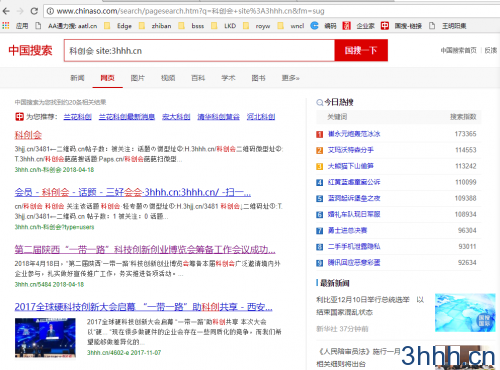500x370 pixels.
Task: Click rank 4 badge in hot search list
Action: coord(319,182)
